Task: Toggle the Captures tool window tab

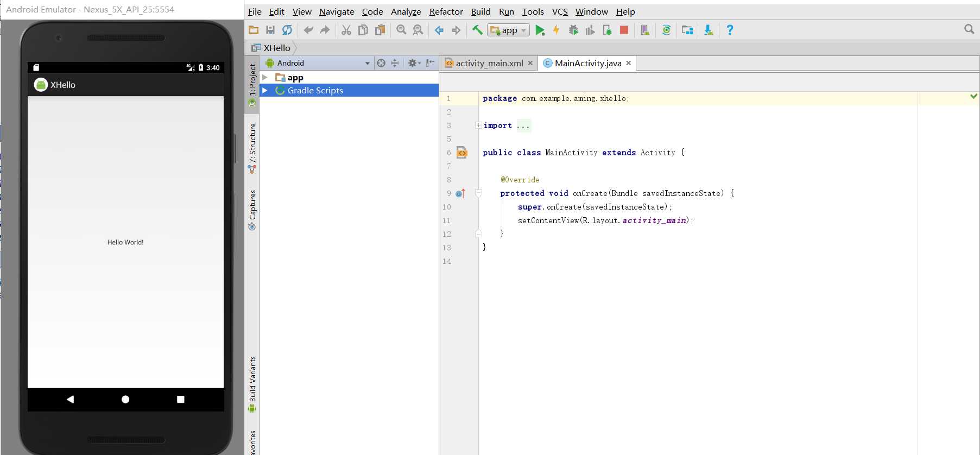Action: point(252,210)
